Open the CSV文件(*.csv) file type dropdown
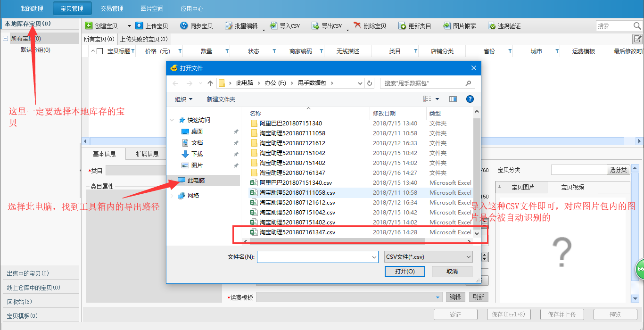The image size is (644, 330). [428, 257]
